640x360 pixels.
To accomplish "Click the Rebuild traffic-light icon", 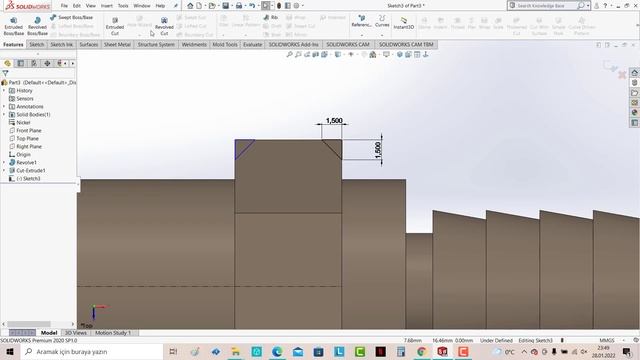I will click(279, 6).
